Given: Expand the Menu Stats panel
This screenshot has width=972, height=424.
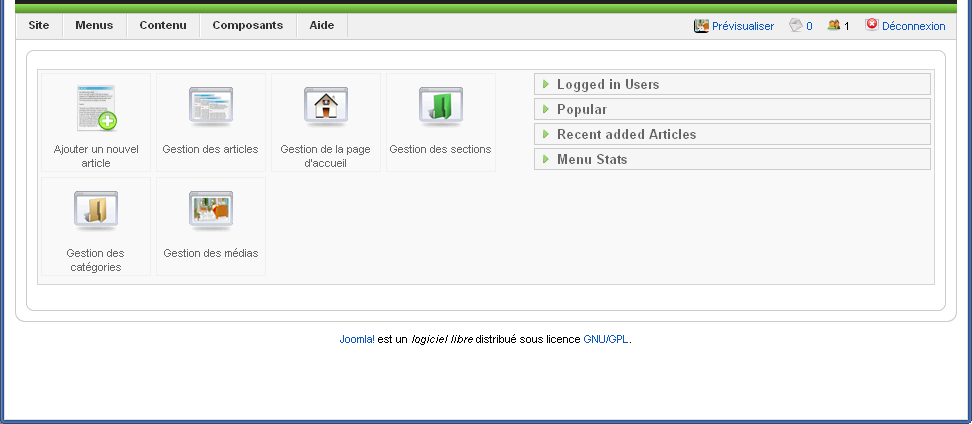Looking at the screenshot, I should [x=592, y=160].
